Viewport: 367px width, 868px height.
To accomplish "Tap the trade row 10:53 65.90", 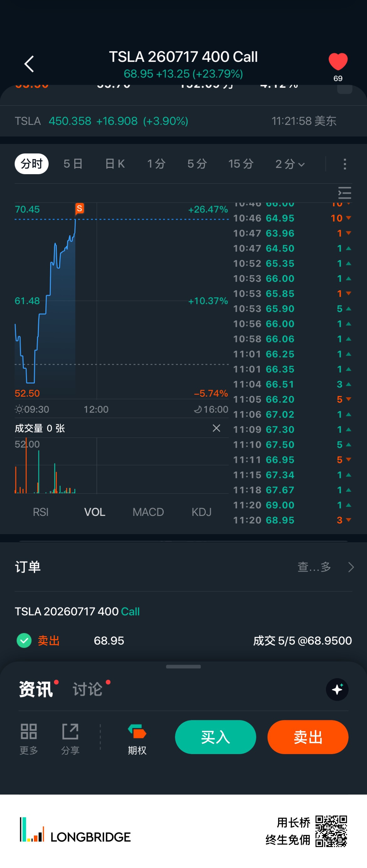I will coord(292,309).
